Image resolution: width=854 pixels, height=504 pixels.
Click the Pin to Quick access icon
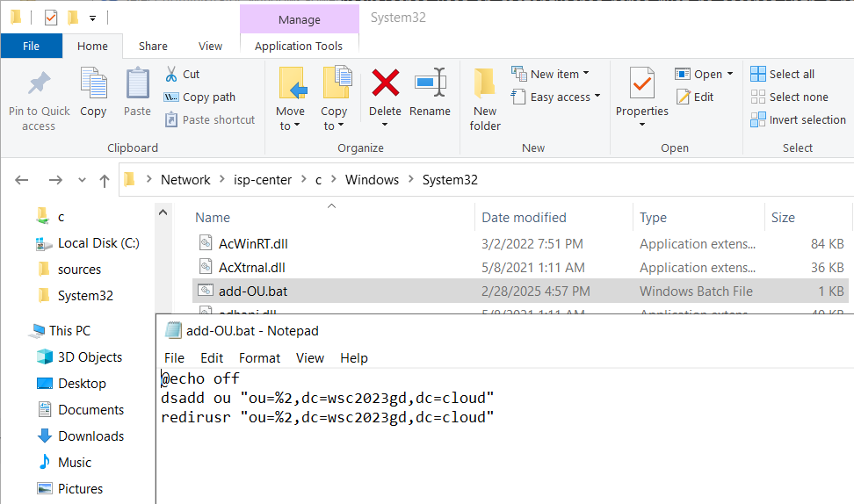pos(40,83)
